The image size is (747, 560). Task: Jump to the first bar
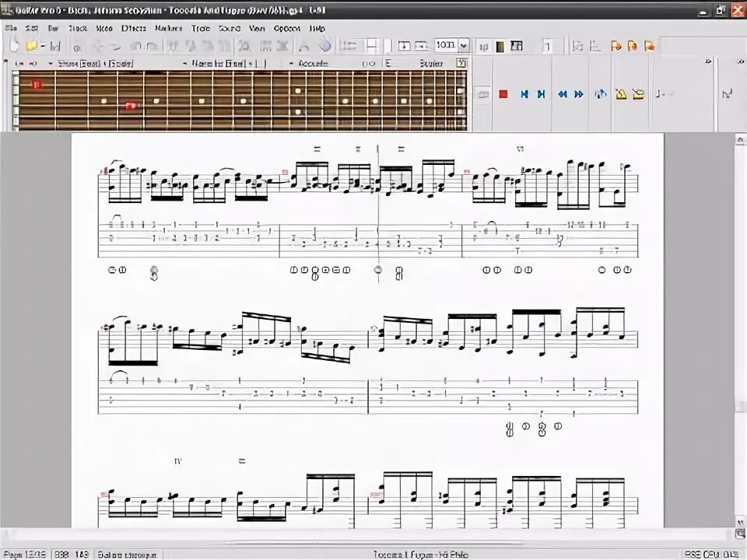(524, 94)
